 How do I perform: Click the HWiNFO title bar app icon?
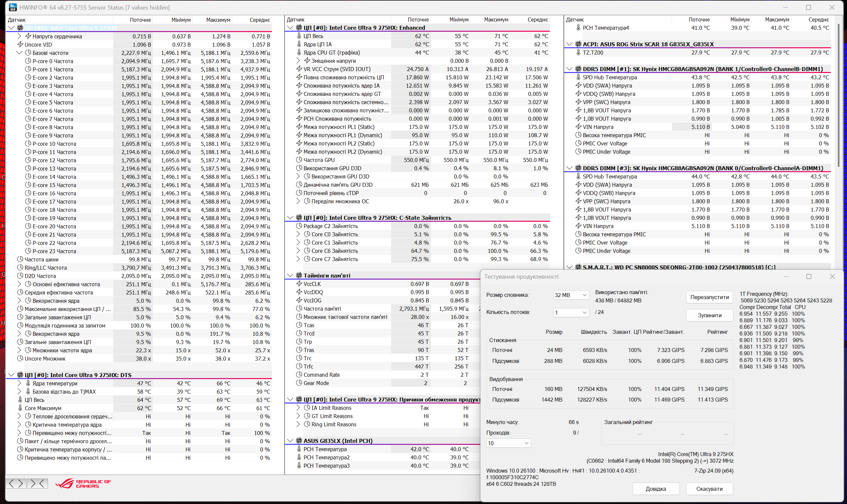13,7
